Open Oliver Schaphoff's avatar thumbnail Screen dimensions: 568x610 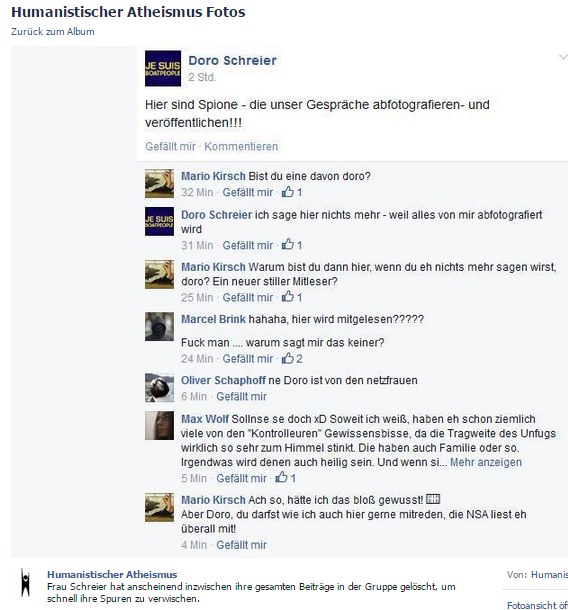(160, 388)
